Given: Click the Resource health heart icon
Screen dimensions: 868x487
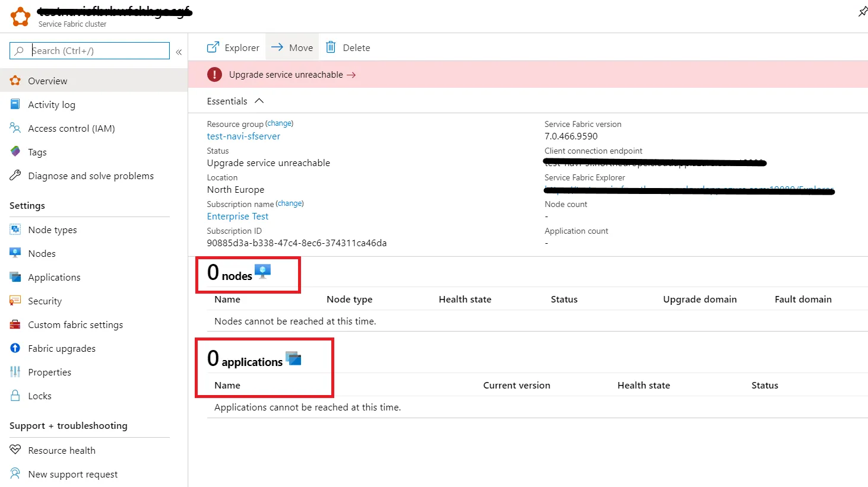Looking at the screenshot, I should [15, 450].
